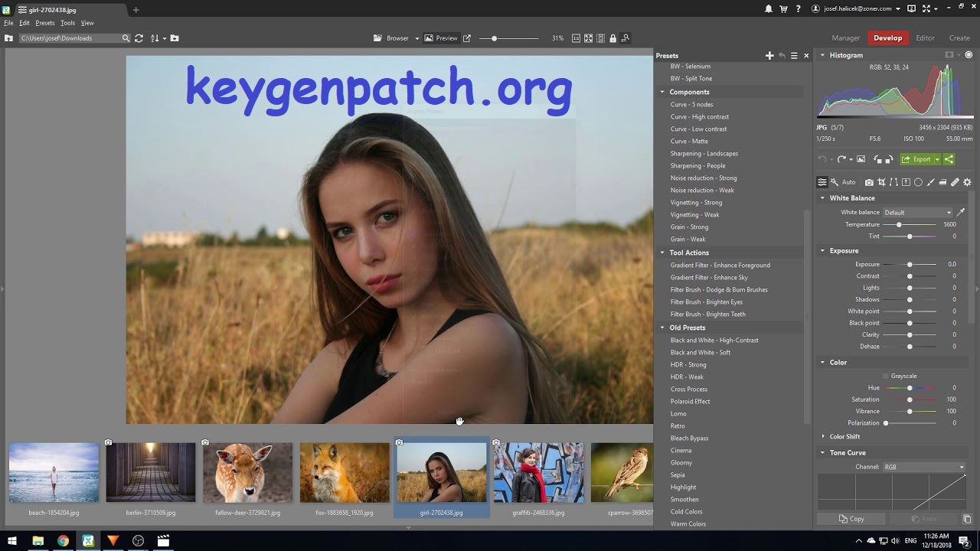Apply the Cross Process preset
The height and width of the screenshot is (551, 980).
tap(689, 389)
